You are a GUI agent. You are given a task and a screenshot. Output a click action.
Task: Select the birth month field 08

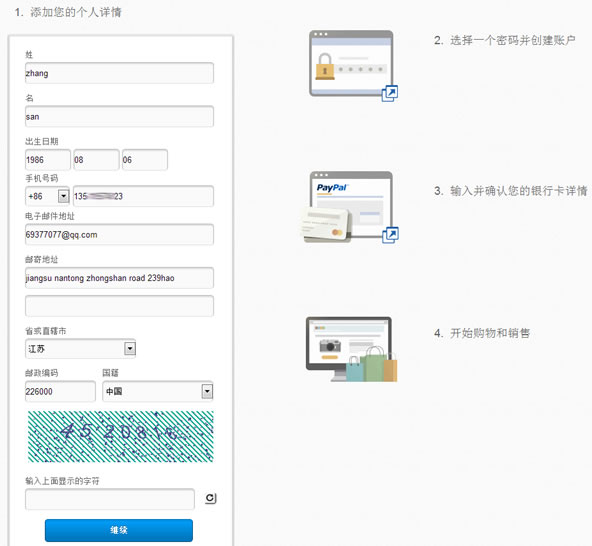[96, 160]
